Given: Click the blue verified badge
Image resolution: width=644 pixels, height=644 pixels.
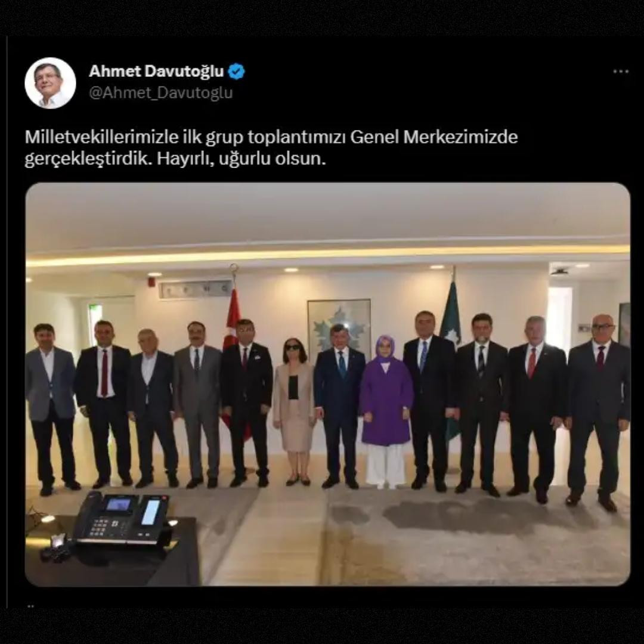Looking at the screenshot, I should (x=236, y=72).
